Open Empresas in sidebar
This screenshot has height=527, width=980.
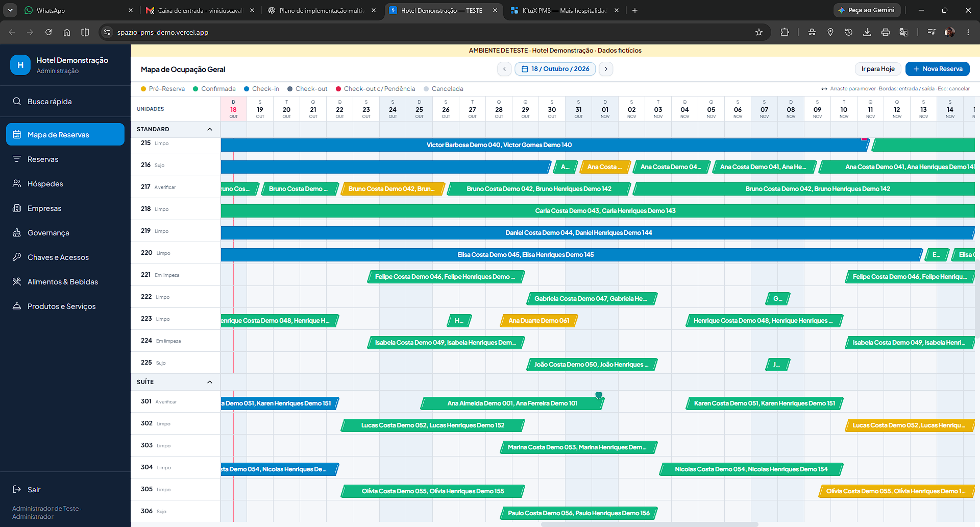[65, 208]
